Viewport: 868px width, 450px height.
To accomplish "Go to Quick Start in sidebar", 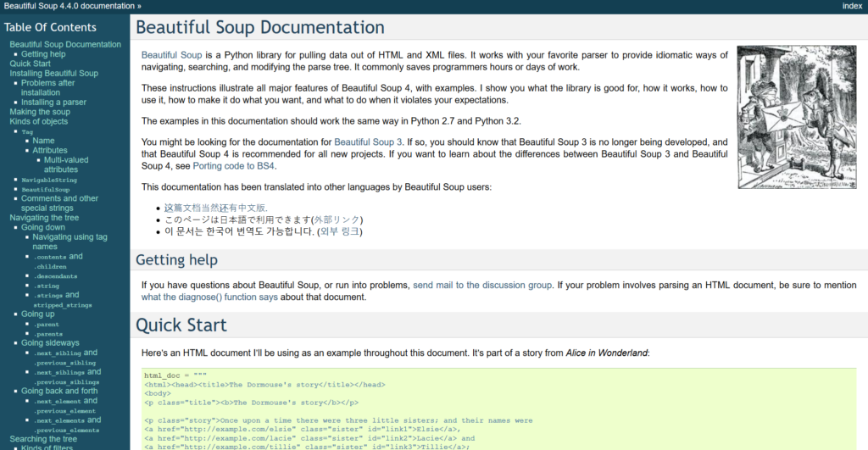I will click(x=30, y=64).
